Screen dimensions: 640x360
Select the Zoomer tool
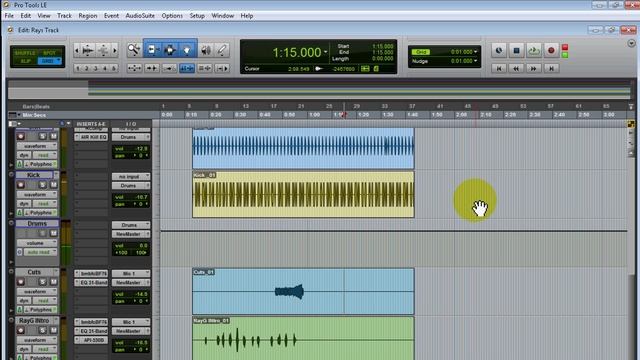[134, 50]
